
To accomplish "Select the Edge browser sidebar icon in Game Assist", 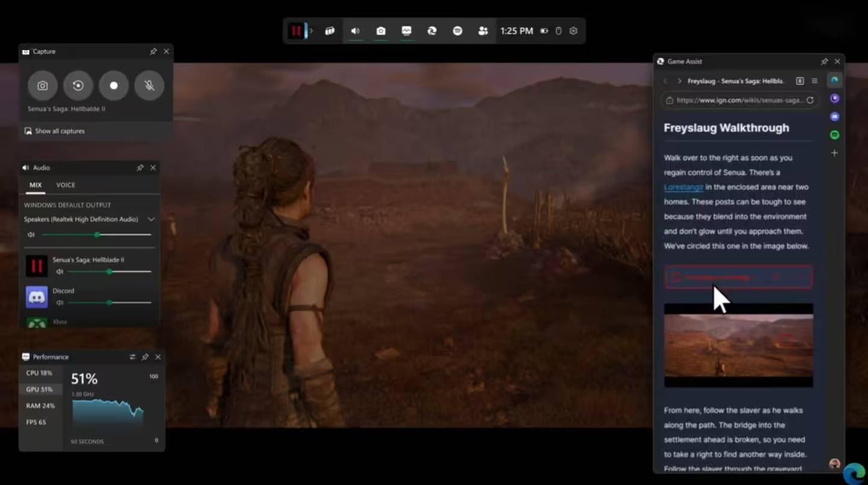I will click(x=834, y=80).
